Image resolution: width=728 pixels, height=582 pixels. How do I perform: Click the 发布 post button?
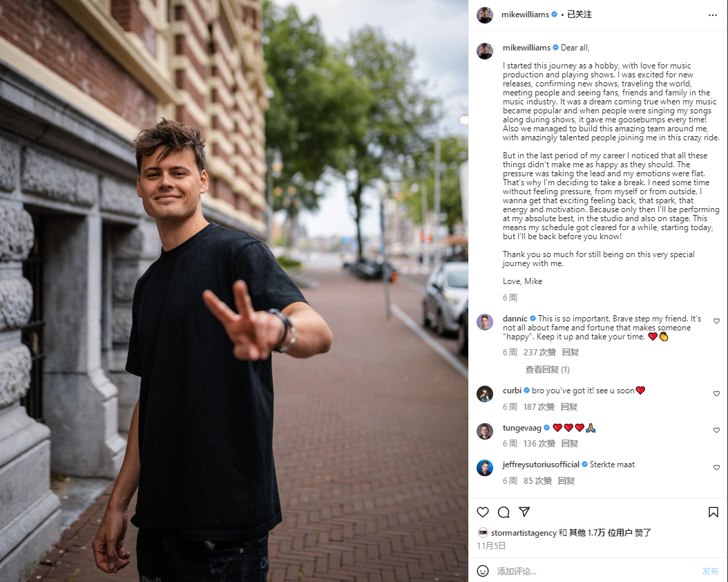coord(710,571)
